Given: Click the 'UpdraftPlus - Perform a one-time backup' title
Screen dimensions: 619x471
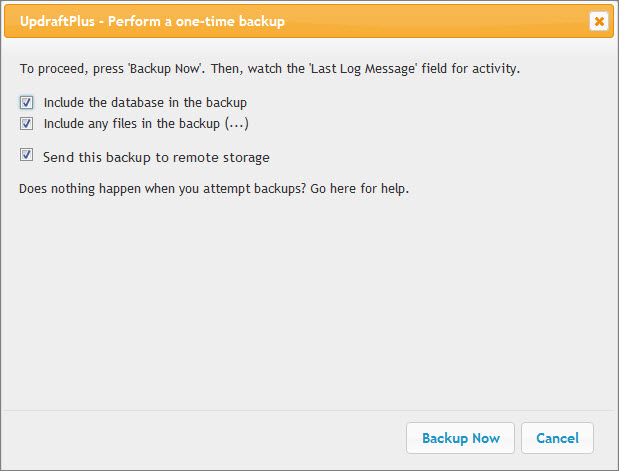Looking at the screenshot, I should (x=151, y=21).
